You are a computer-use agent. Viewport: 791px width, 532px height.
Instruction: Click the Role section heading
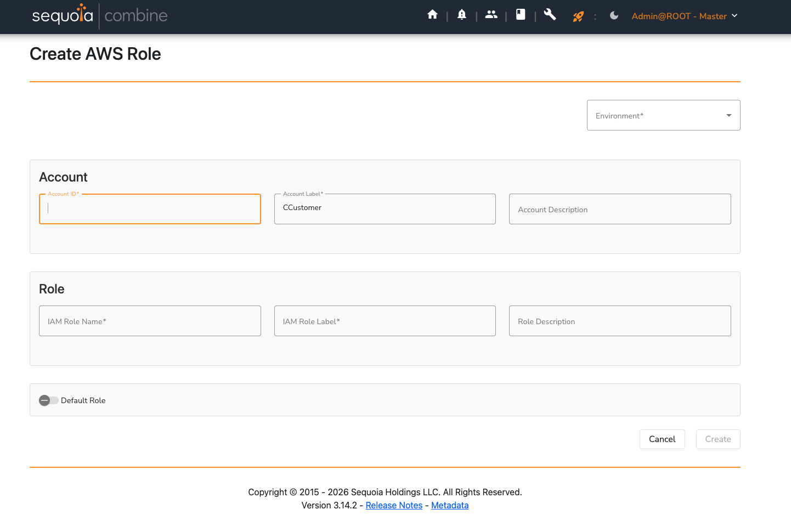(x=52, y=289)
